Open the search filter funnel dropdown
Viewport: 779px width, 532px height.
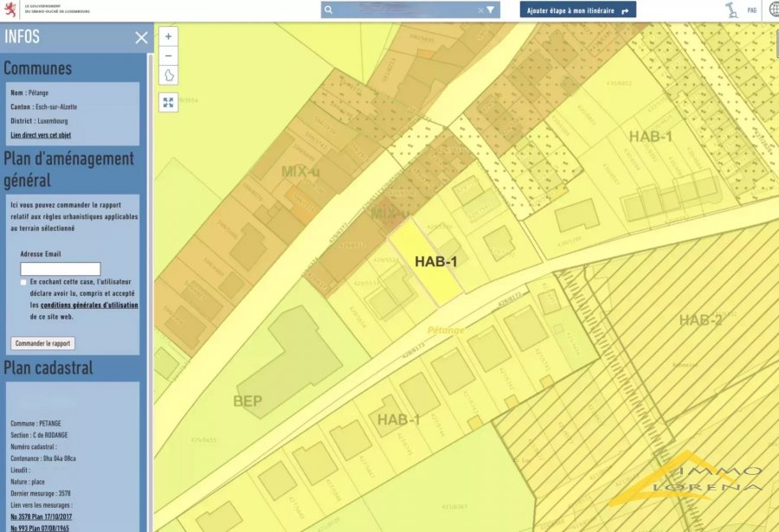click(491, 10)
